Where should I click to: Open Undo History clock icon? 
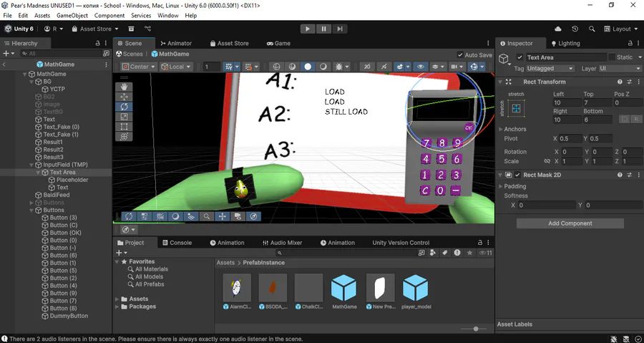click(x=575, y=29)
